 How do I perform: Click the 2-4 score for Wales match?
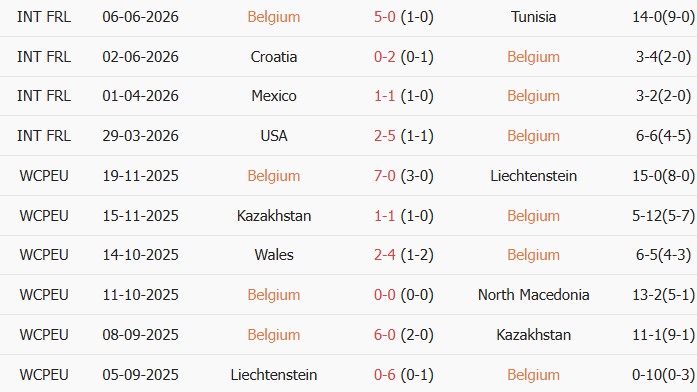tap(385, 255)
